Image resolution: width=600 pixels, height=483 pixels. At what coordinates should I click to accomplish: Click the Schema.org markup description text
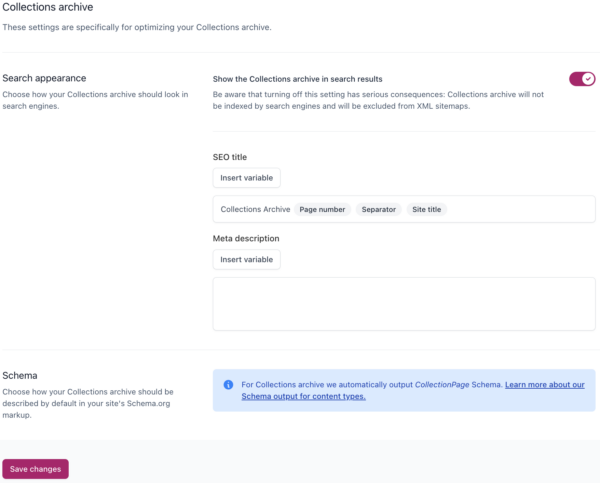point(88,404)
